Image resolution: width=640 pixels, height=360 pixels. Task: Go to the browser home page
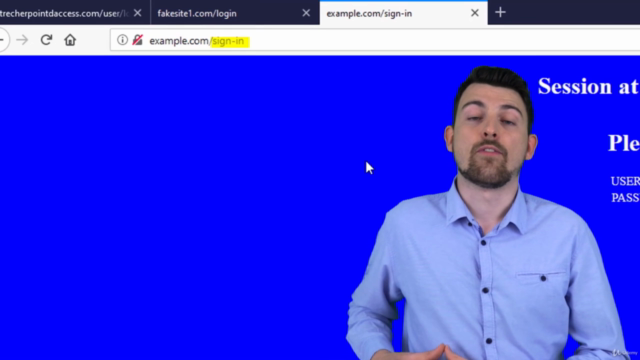[70, 40]
